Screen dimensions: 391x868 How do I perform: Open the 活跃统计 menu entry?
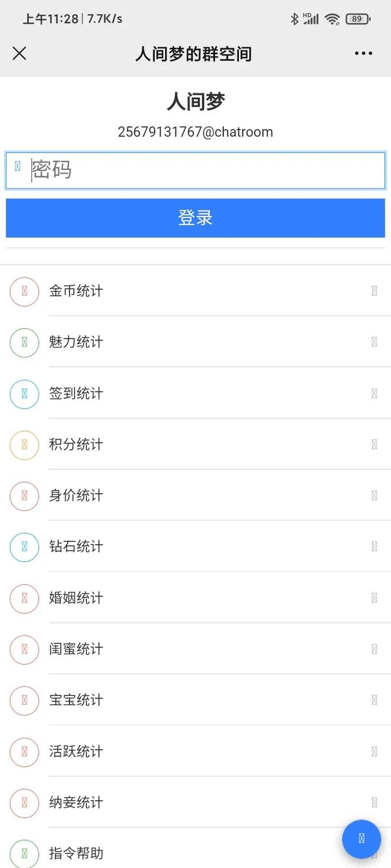tap(77, 752)
